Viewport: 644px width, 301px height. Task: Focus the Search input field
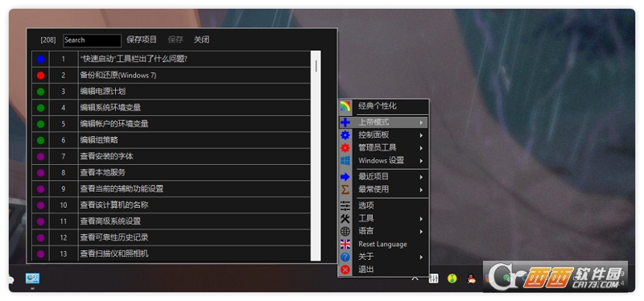[92, 40]
